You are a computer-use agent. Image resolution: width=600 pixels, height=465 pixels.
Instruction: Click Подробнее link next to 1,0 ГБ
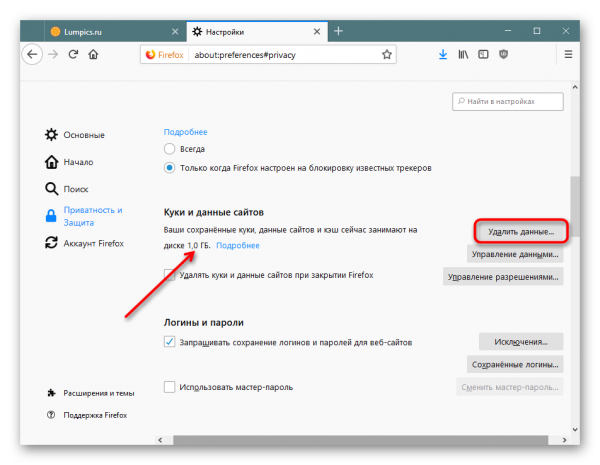click(x=238, y=245)
